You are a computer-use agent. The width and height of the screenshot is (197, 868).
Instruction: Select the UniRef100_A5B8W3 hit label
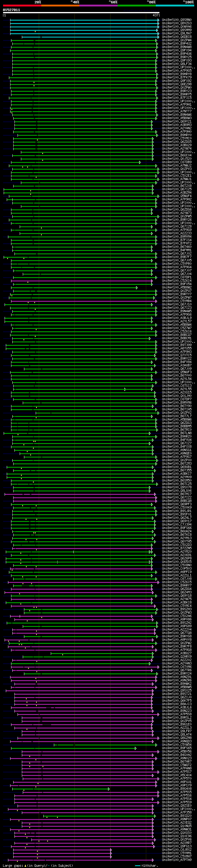(177, 118)
